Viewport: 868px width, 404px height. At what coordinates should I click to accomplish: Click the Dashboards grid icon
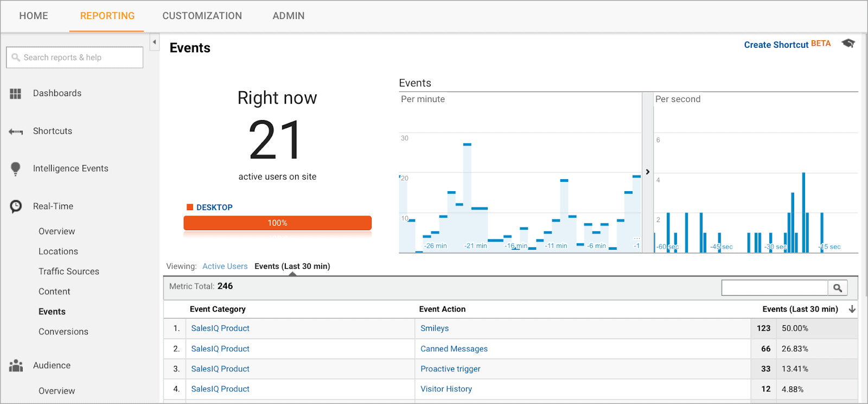pos(15,94)
